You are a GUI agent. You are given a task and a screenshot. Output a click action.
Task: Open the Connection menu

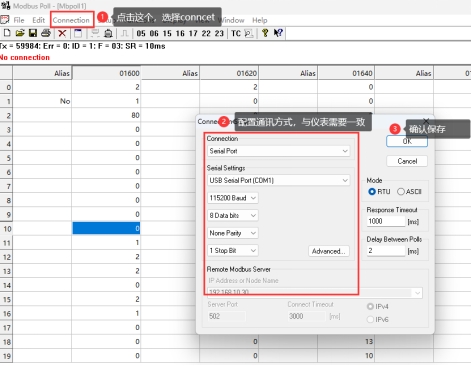click(x=71, y=20)
